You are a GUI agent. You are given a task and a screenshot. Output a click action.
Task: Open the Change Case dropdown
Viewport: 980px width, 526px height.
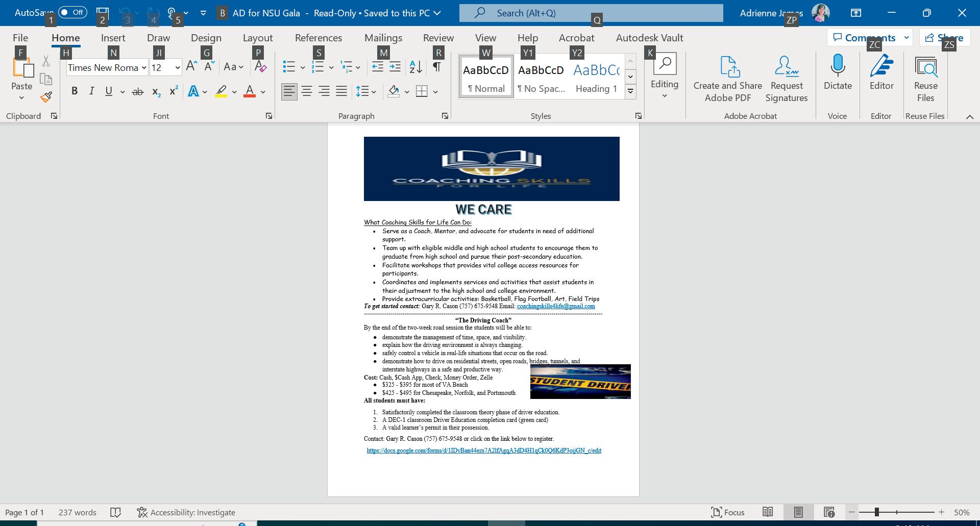233,67
